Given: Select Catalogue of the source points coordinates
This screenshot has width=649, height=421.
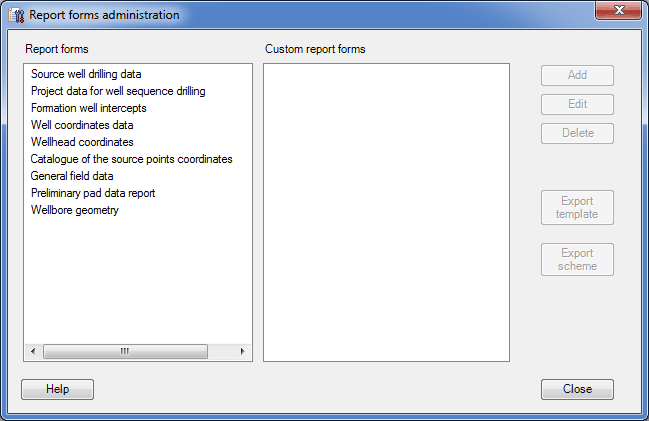Looking at the screenshot, I should 131,159.
